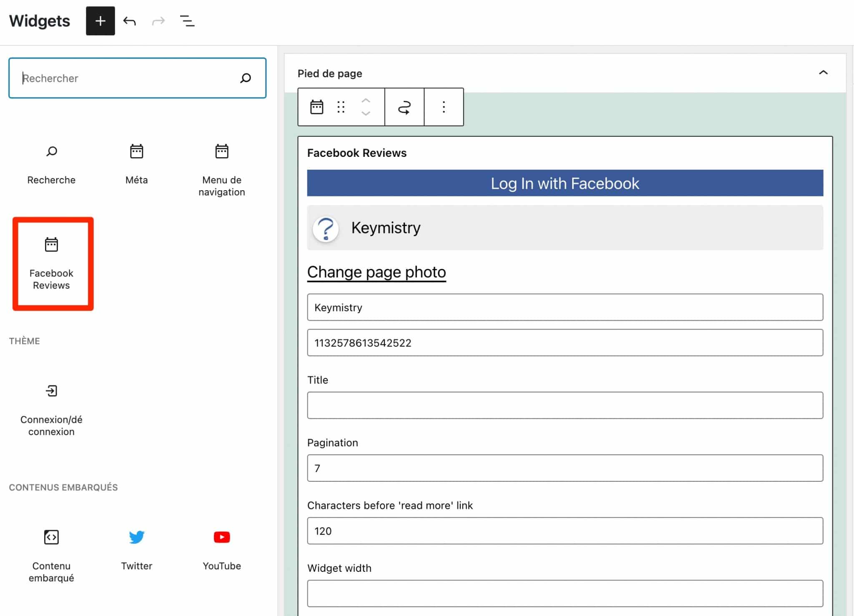The height and width of the screenshot is (616, 854).
Task: Click the CONTENUS EMBARQUÉS category heading
Action: [63, 488]
